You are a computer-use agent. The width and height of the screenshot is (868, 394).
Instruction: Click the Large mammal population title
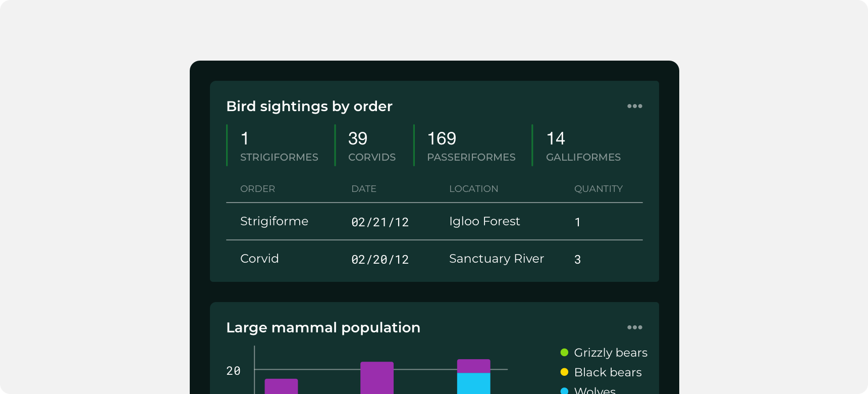point(323,327)
